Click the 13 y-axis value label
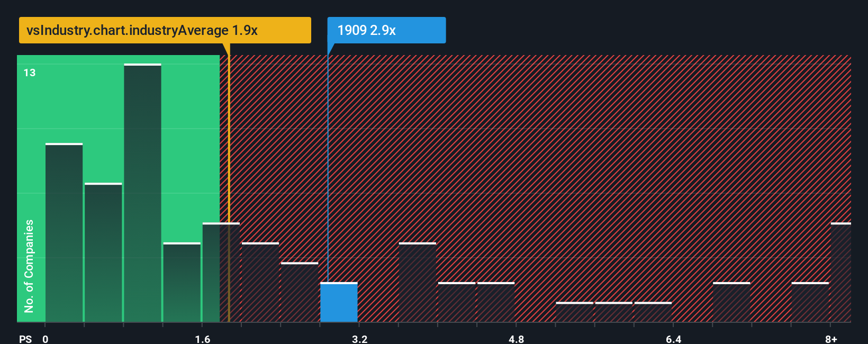This screenshot has height=344, width=868. 30,73
